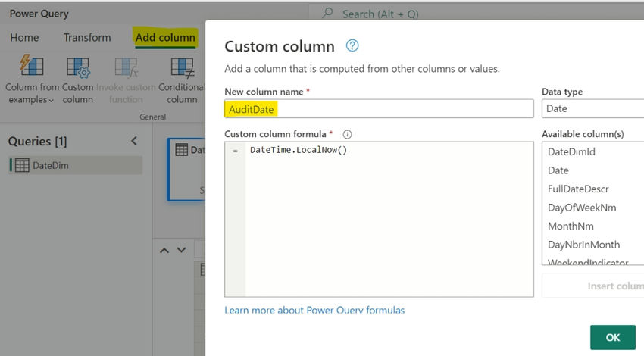Click inside the custom column formula editor

[379, 219]
